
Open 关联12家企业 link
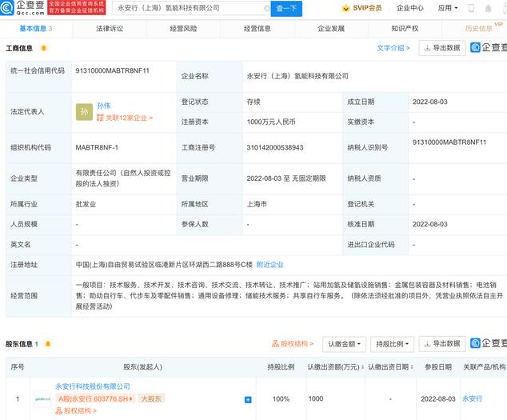click(x=125, y=118)
